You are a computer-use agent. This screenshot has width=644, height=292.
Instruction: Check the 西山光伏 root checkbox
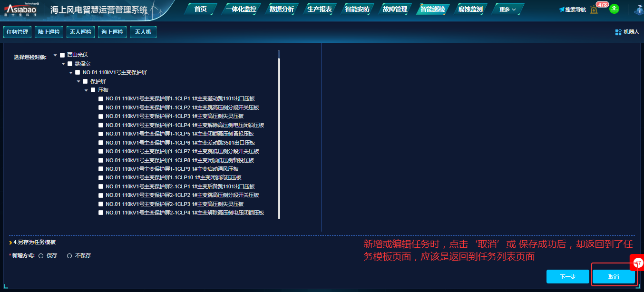[62, 55]
